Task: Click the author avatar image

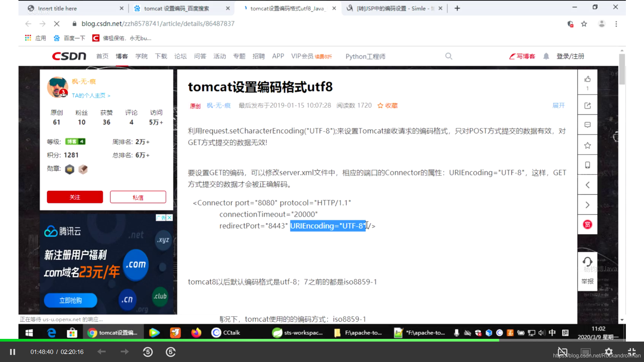Action: tap(58, 87)
